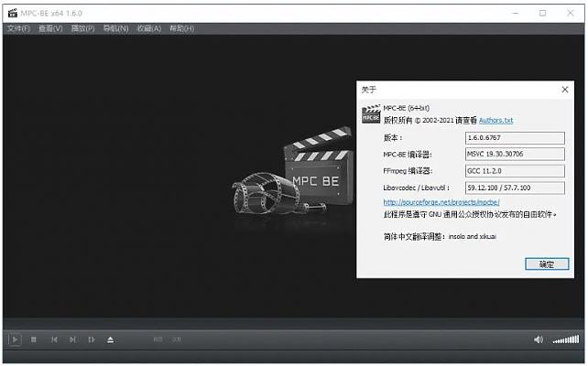
Task: Click the frame step icon
Action: pyautogui.click(x=92, y=339)
